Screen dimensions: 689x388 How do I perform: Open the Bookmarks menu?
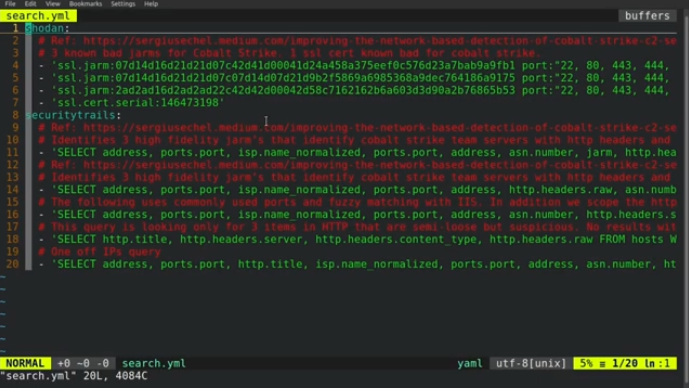tap(86, 4)
